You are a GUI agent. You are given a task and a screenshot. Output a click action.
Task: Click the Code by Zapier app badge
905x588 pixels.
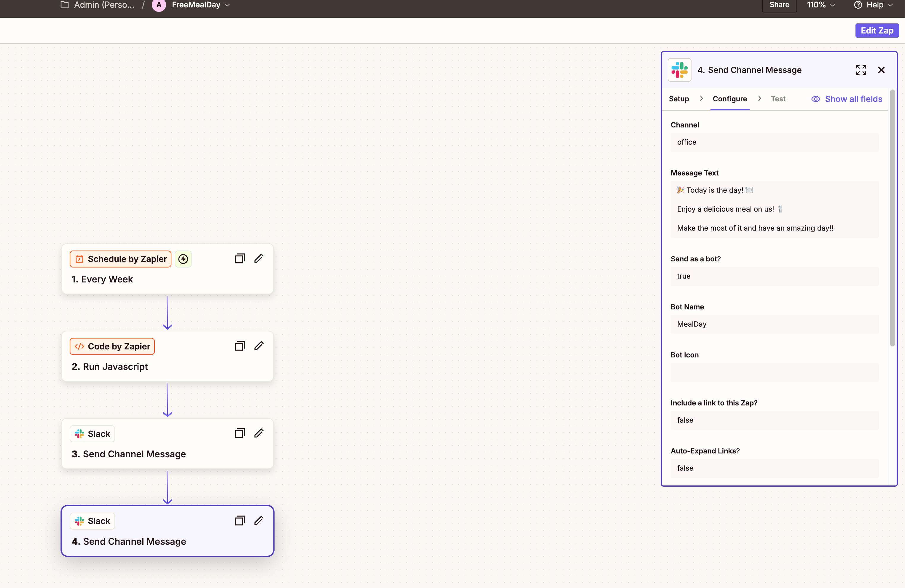[112, 346]
